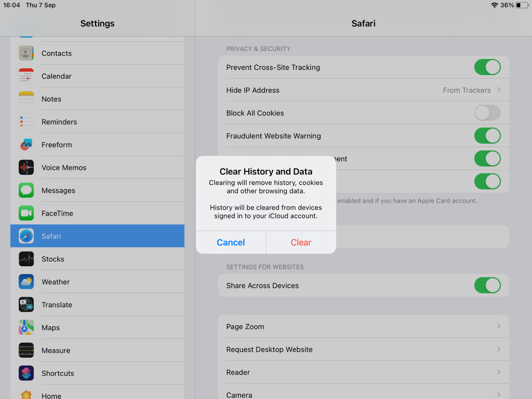The image size is (532, 399).
Task: Select the FaceTime camera icon
Action: pos(26,213)
